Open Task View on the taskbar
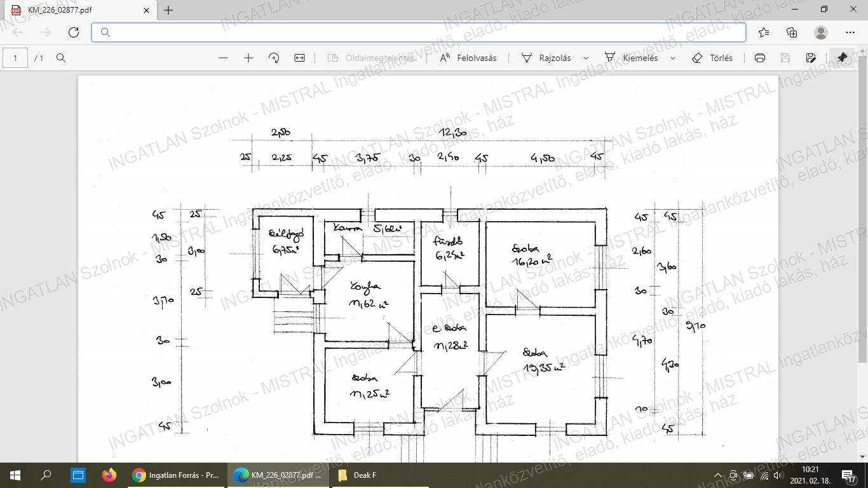 (78, 475)
